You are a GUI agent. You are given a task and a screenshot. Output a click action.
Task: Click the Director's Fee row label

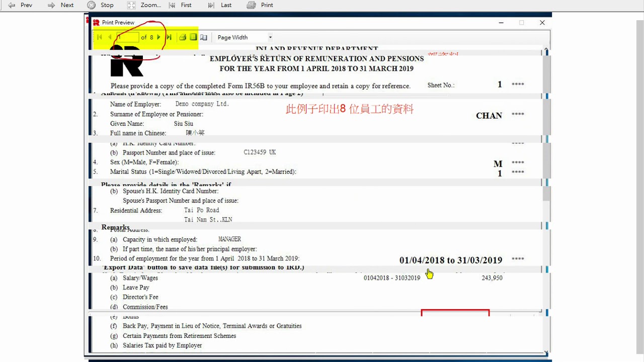click(140, 297)
